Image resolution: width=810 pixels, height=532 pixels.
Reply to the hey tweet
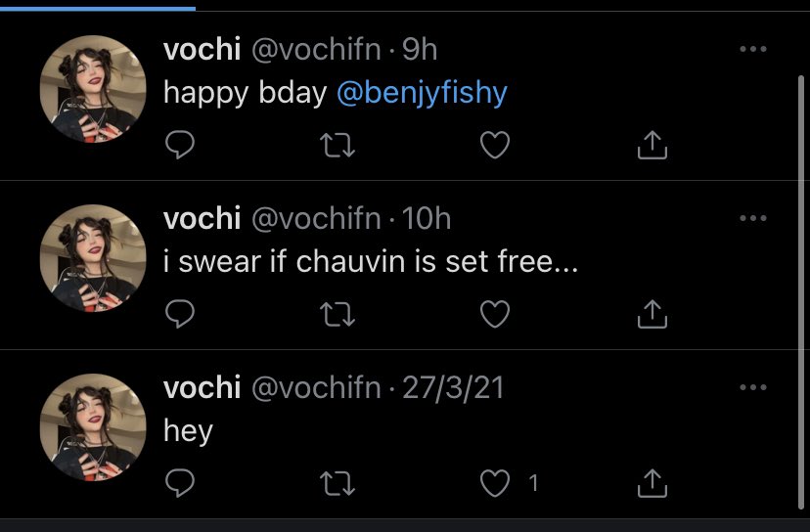click(180, 482)
